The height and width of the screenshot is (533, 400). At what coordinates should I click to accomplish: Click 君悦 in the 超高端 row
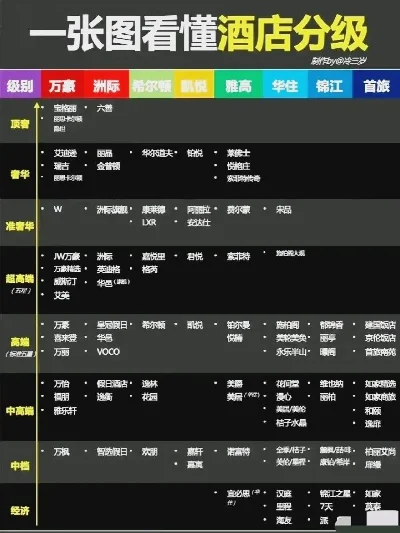195,256
